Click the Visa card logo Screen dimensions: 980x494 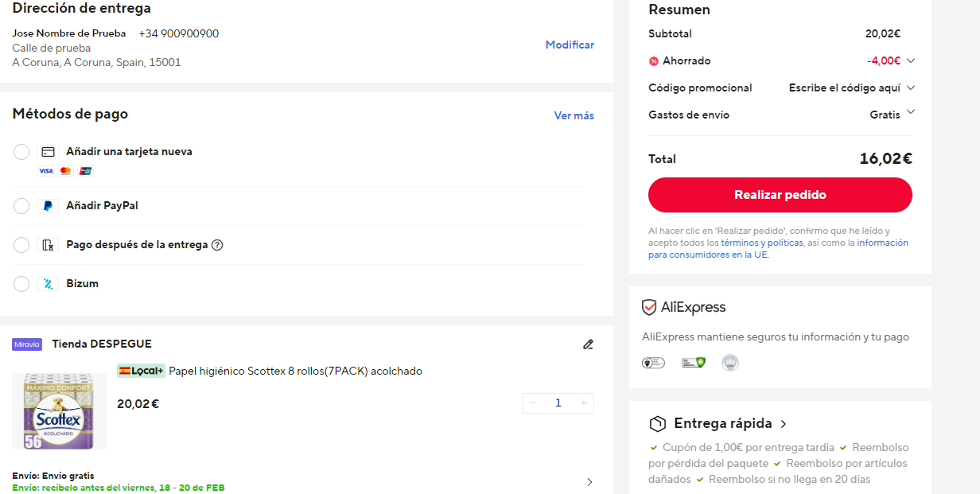click(x=46, y=171)
